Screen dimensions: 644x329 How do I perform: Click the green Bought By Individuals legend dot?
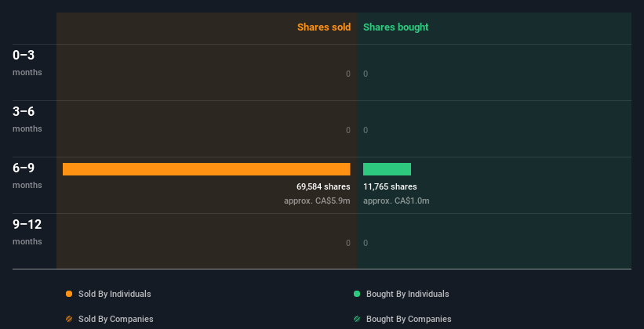point(357,294)
